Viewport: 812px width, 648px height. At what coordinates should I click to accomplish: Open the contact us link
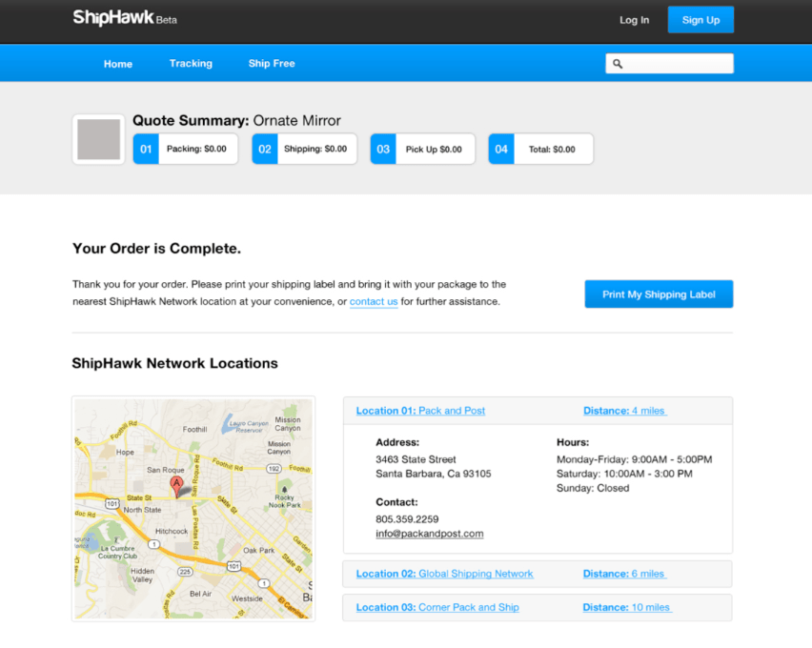coord(374,302)
